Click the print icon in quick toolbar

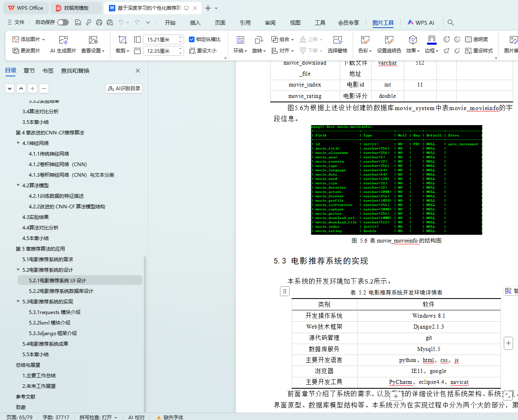coord(99,22)
